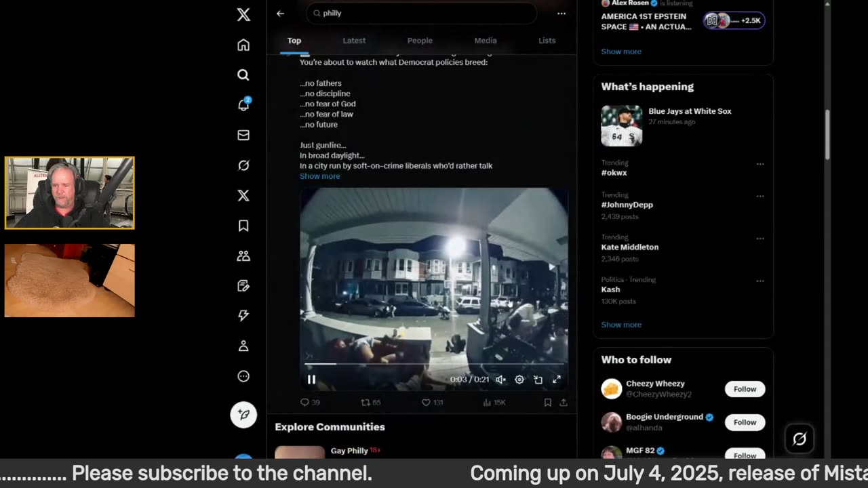Click the reply icon with 39 replies
This screenshot has width=868, height=488.
click(x=310, y=402)
